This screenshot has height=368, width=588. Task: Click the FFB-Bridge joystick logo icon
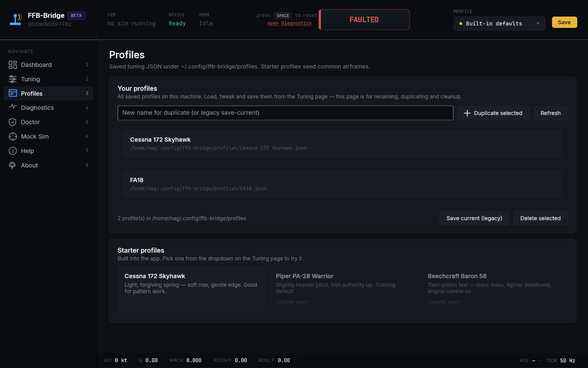point(15,19)
